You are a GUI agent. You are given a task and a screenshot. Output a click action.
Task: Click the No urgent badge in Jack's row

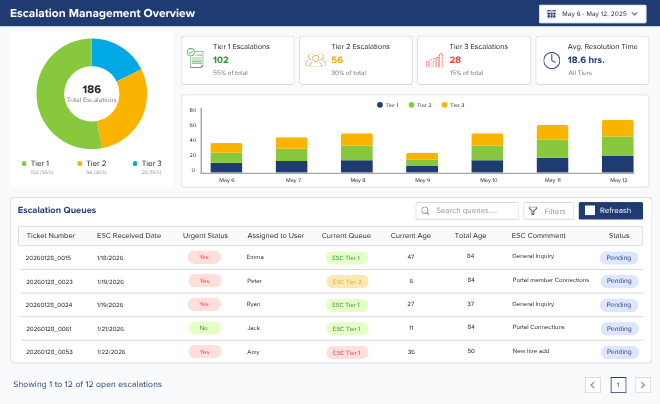tap(204, 328)
